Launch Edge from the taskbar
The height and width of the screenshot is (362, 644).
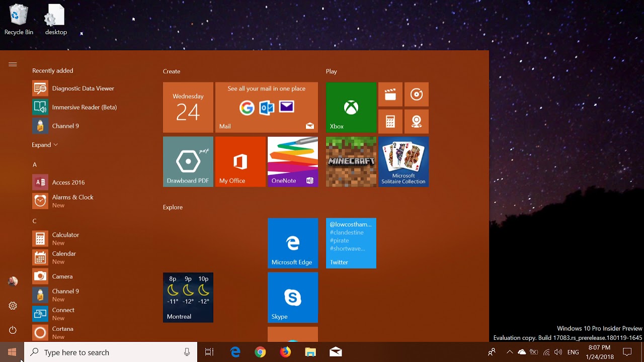point(235,352)
